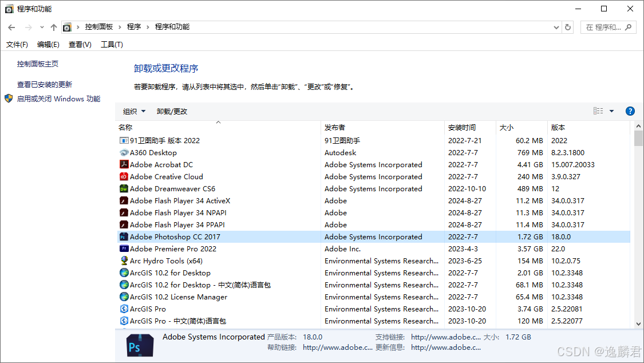
Task: Click the shield icon beside Windows 功能
Action: pyautogui.click(x=9, y=98)
